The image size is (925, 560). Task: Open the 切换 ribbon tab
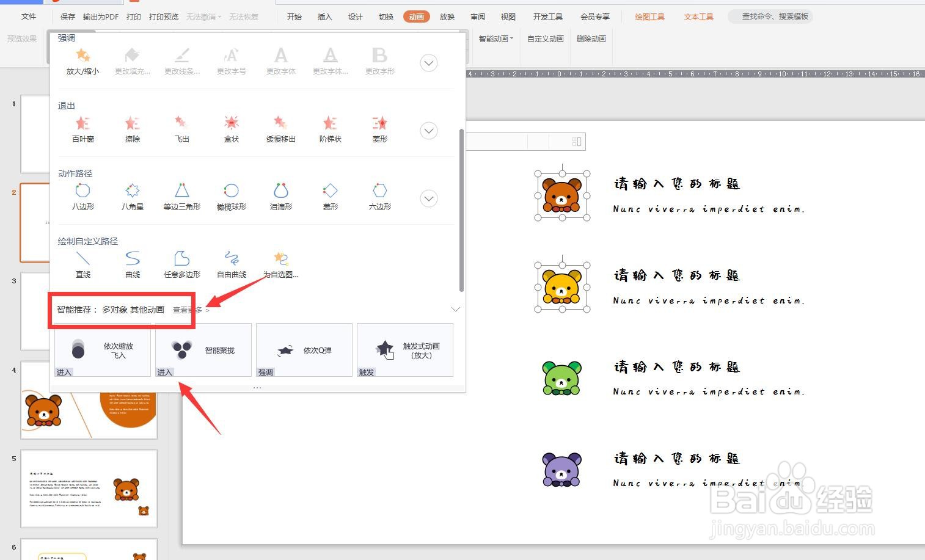386,16
